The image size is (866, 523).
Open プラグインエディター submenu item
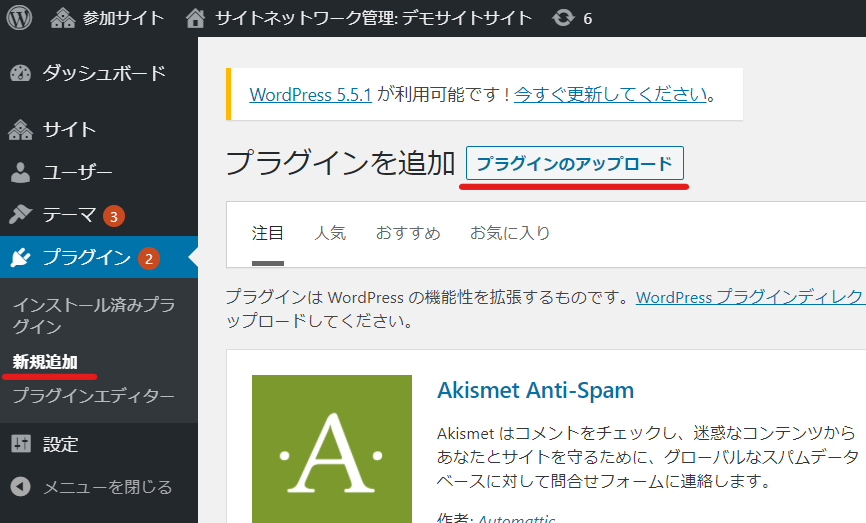93,395
